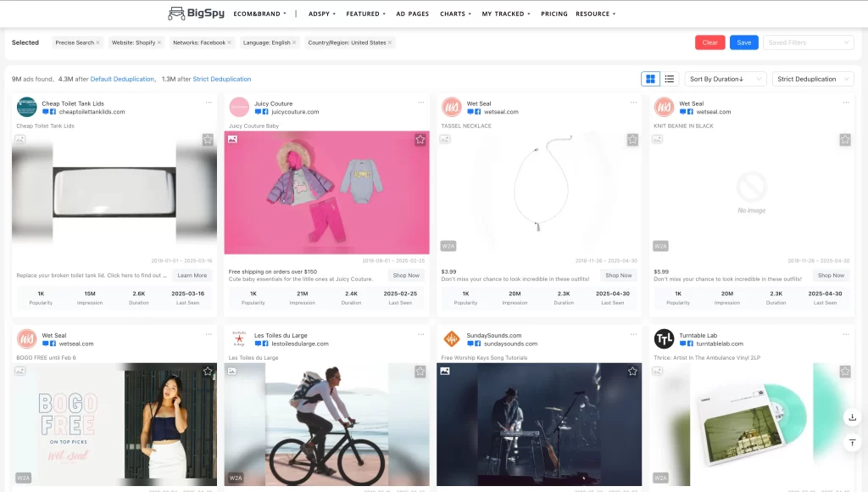
Task: Open the Strict Deduplication dropdown
Action: click(x=813, y=79)
